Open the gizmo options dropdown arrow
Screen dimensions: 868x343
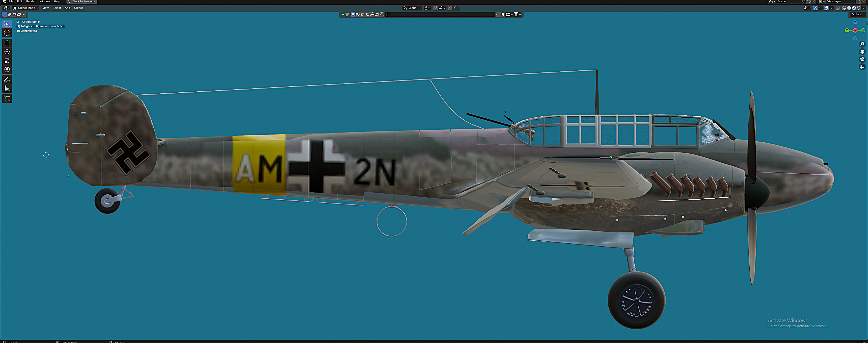(x=820, y=8)
